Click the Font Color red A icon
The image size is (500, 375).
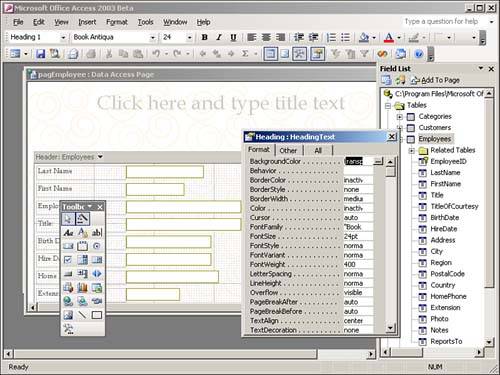[x=389, y=37]
